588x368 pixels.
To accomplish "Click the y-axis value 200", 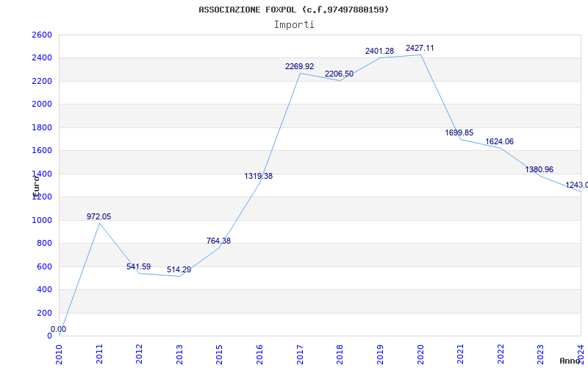I will click(44, 314).
